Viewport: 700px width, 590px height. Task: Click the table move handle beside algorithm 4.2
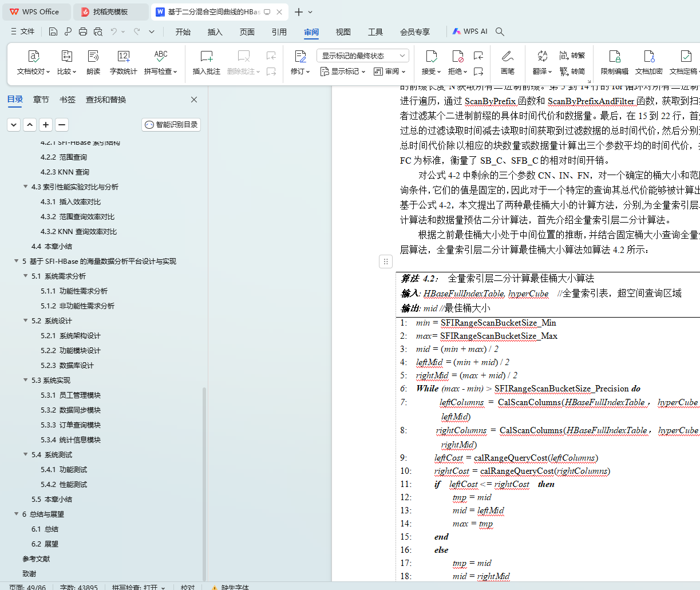(x=386, y=262)
